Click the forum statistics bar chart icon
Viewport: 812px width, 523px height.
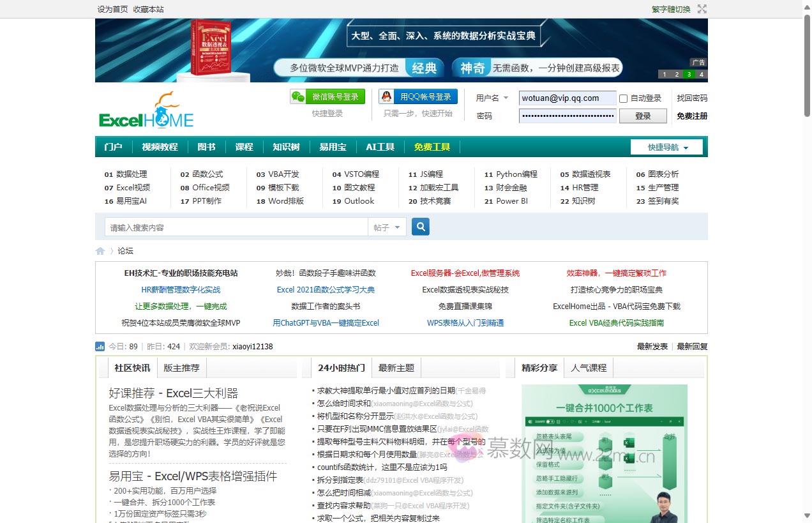point(100,346)
